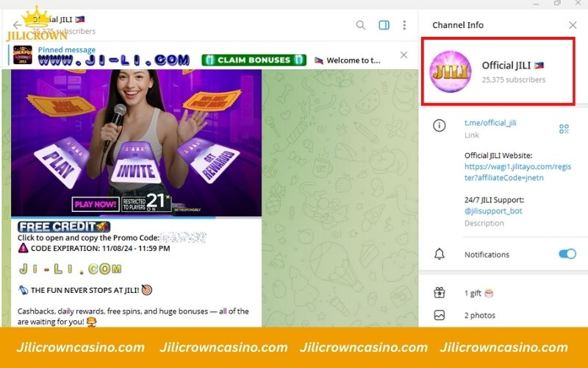Click the 25,375 subscribers count in Channel Info
This screenshot has height=368, width=588.
tap(513, 79)
